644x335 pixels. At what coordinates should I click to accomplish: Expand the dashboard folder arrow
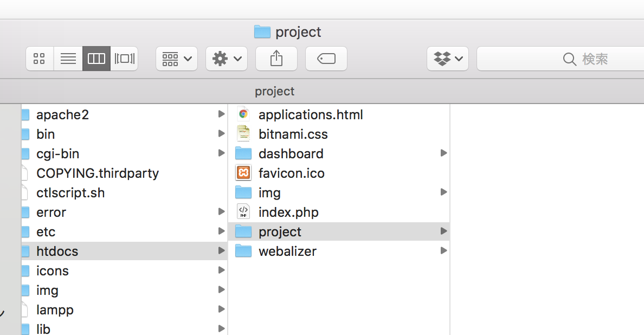pyautogui.click(x=443, y=153)
